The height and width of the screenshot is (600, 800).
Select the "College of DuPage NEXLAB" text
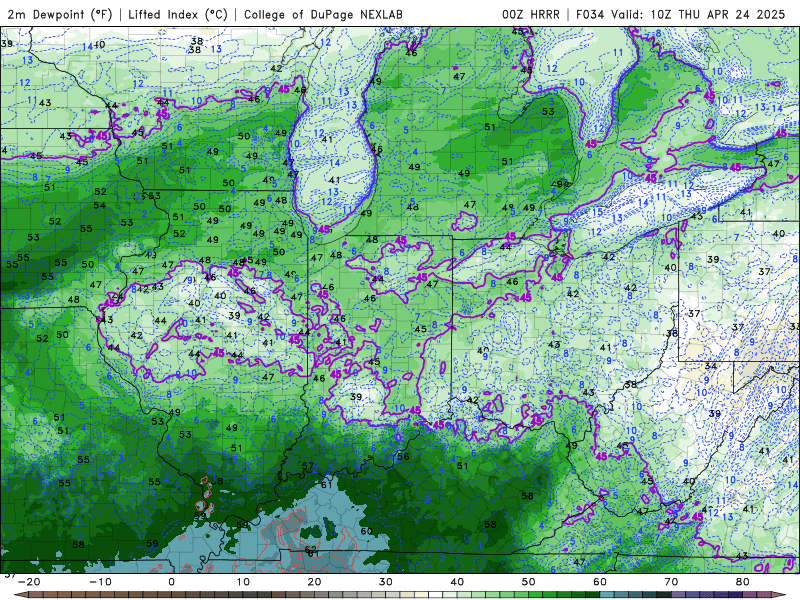(x=323, y=14)
